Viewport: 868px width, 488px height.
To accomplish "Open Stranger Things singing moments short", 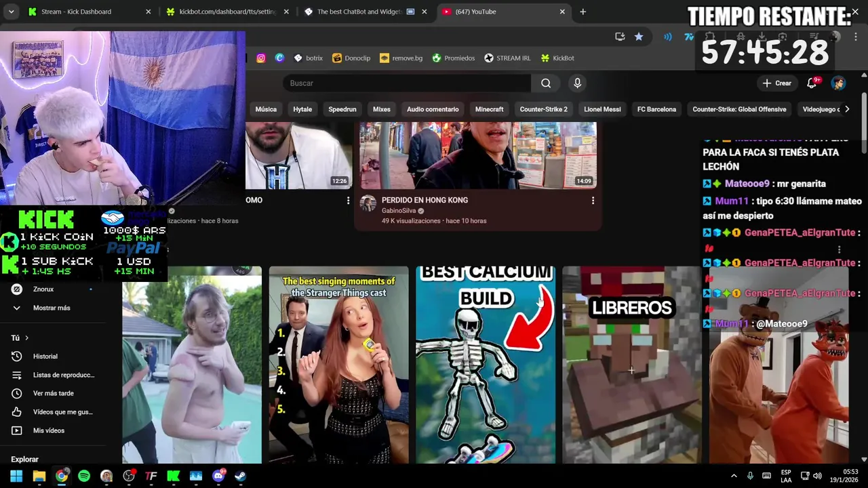I will (x=339, y=365).
